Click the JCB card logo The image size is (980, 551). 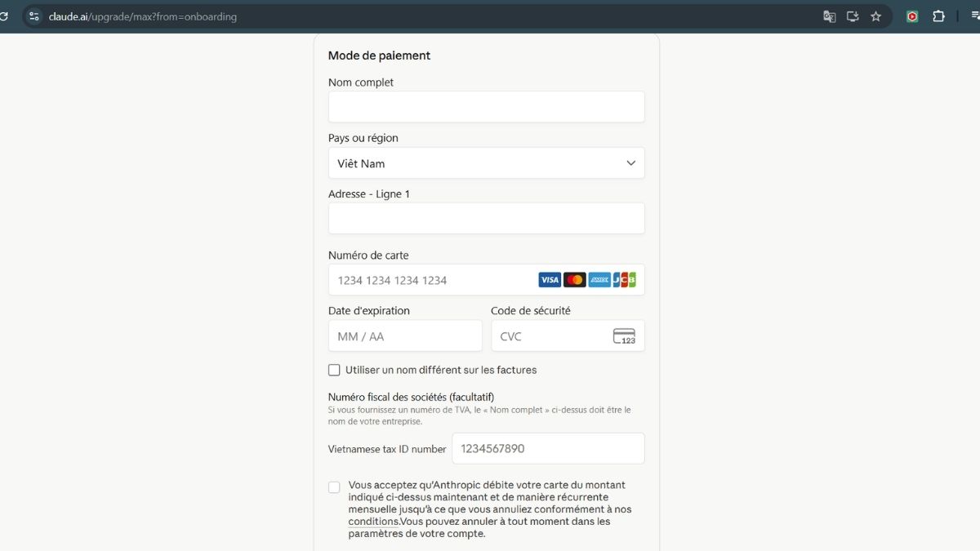click(x=625, y=280)
